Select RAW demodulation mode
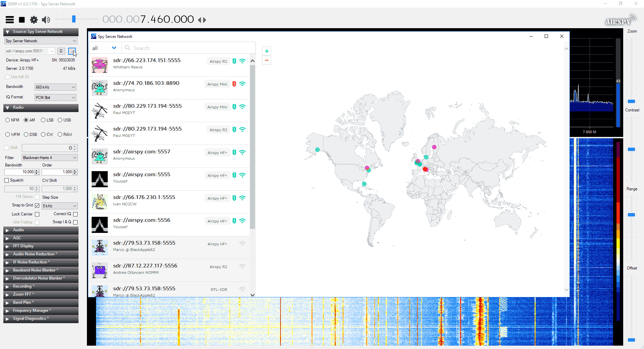644x349 pixels. click(60, 135)
